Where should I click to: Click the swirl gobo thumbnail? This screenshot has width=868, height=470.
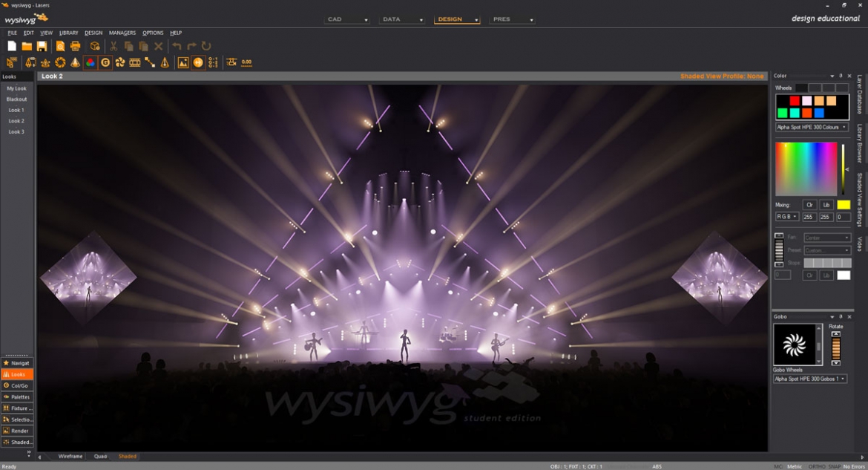pyautogui.click(x=795, y=345)
